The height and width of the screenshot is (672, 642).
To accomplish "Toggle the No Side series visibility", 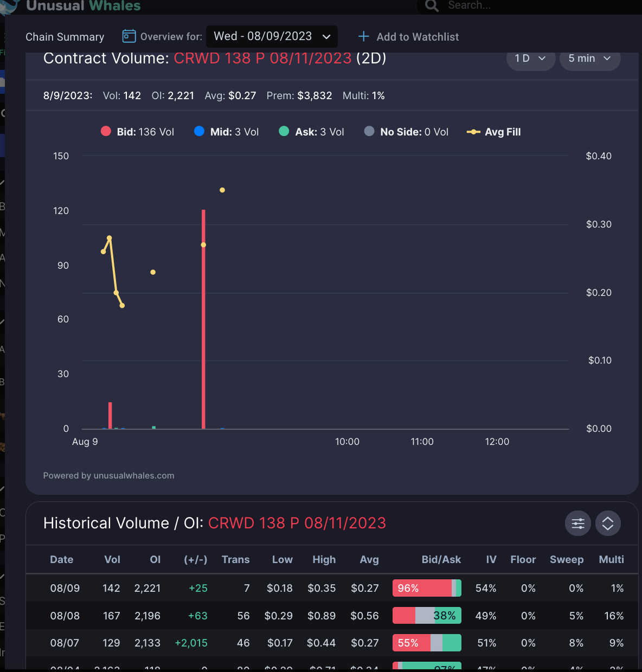I will tap(406, 131).
